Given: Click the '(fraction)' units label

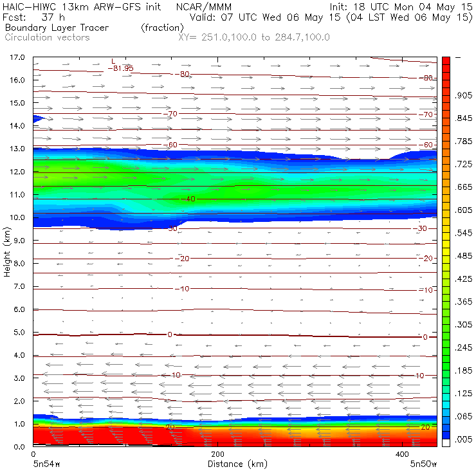Looking at the screenshot, I should (x=162, y=28).
